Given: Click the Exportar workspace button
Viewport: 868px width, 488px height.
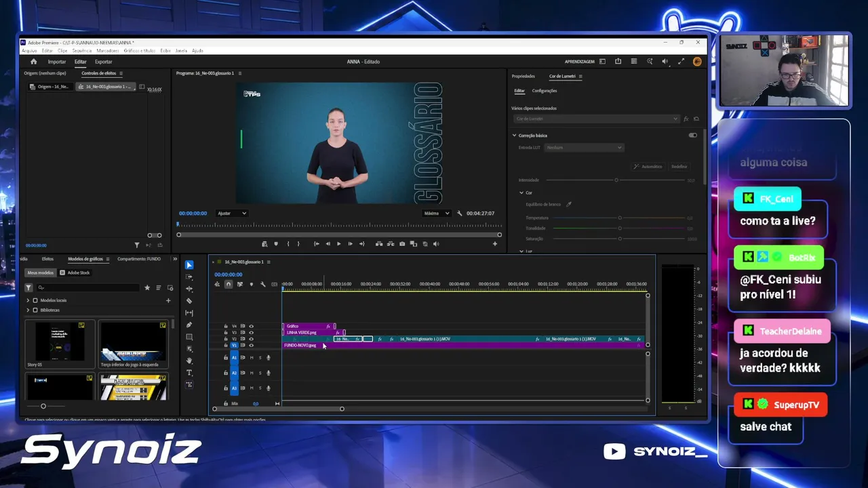Looking at the screenshot, I should (x=104, y=62).
